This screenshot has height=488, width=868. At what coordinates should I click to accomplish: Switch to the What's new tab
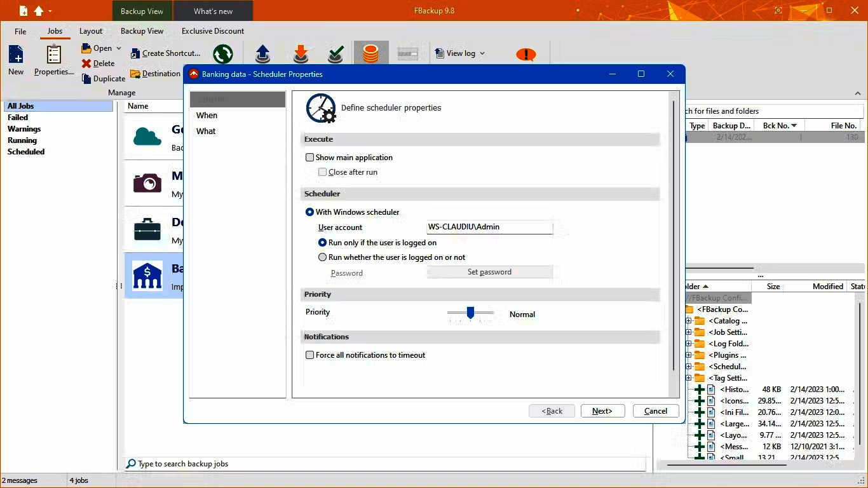[213, 11]
